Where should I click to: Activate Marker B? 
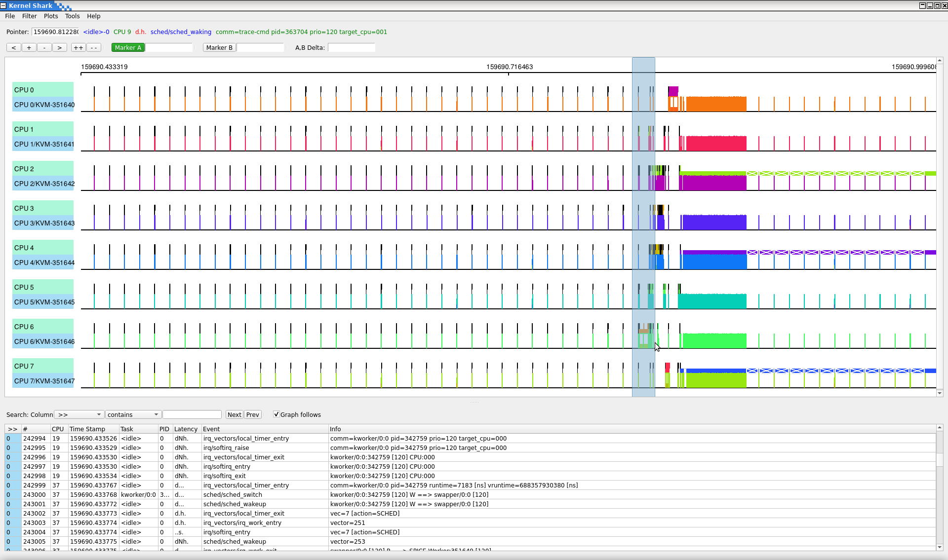[x=219, y=47]
